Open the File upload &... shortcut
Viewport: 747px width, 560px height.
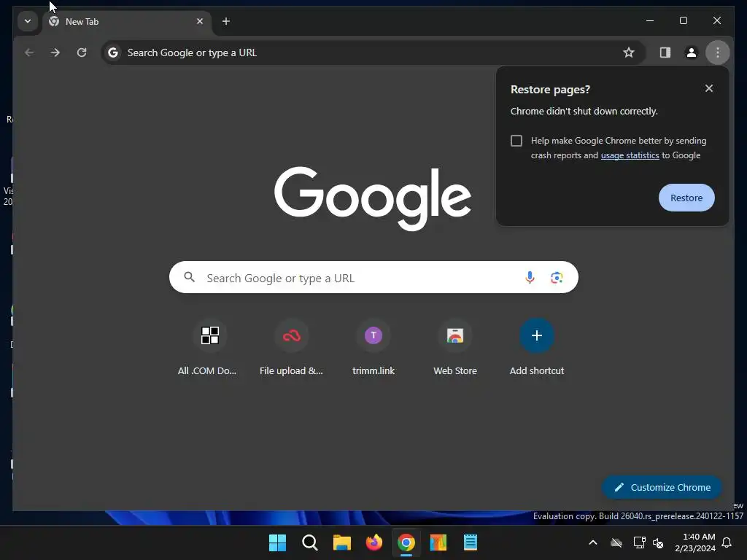tap(291, 348)
